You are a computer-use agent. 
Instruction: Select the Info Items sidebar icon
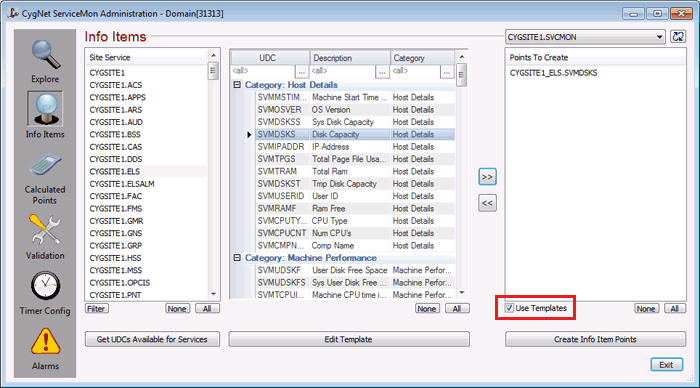click(45, 109)
